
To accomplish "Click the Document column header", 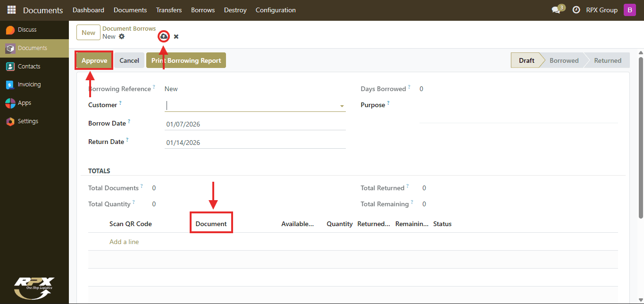I will click(211, 224).
